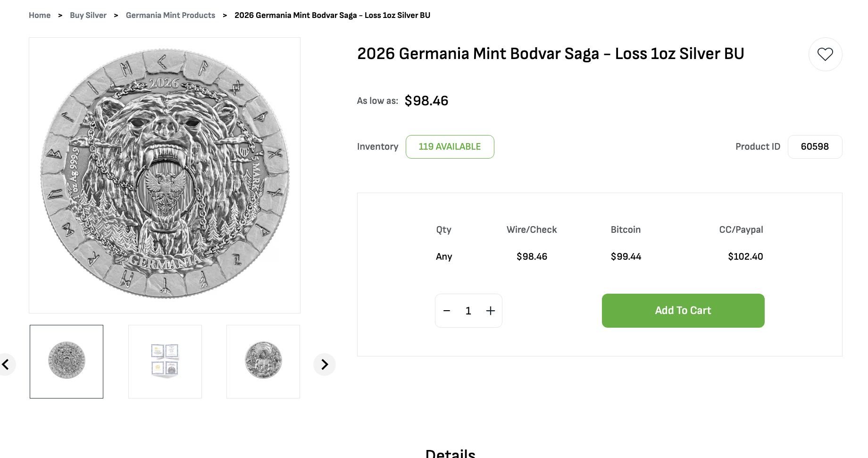Click the main bear coin product image
Screen dimensions: 868x458
click(x=165, y=175)
